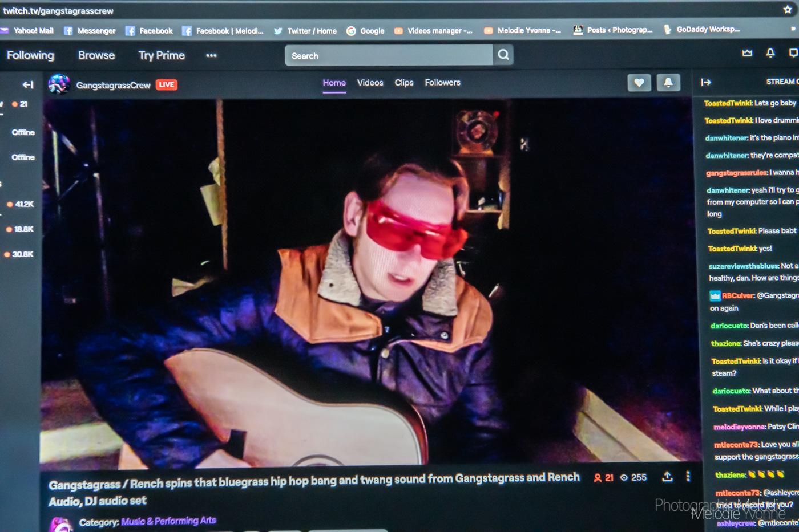Switch to the Clips tab
Viewport: 799px width, 532px height.
click(x=404, y=83)
